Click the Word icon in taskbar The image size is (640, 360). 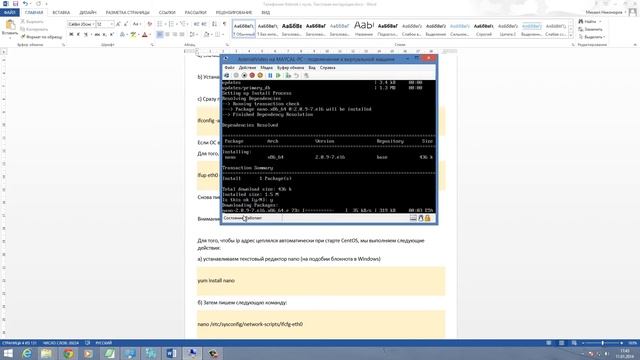tap(171, 353)
